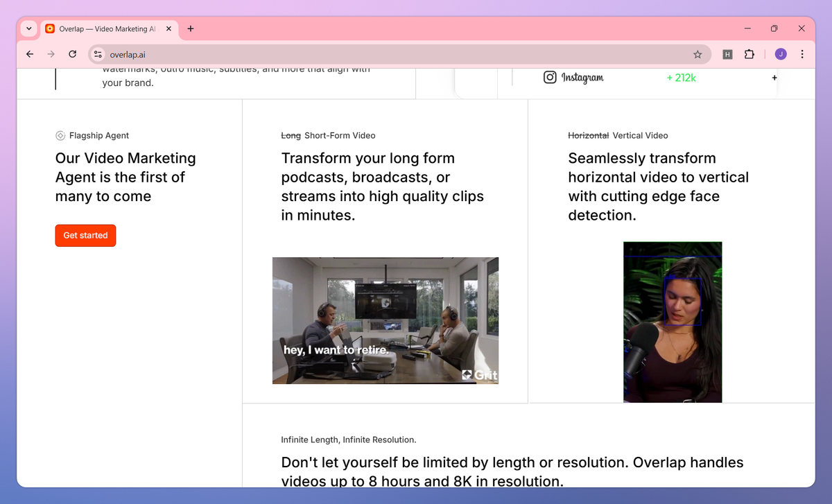Open the tab search dropdown arrow
This screenshot has width=832, height=504.
click(28, 28)
